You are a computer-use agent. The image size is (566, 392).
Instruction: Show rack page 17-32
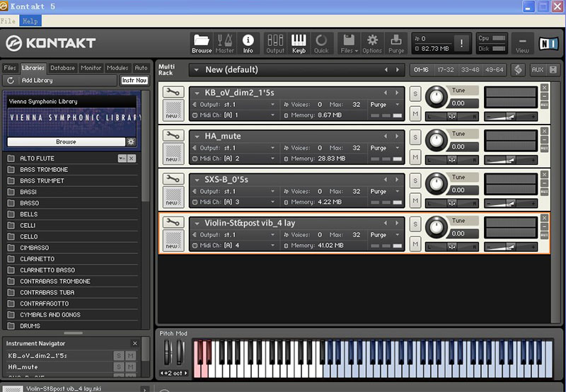(446, 69)
